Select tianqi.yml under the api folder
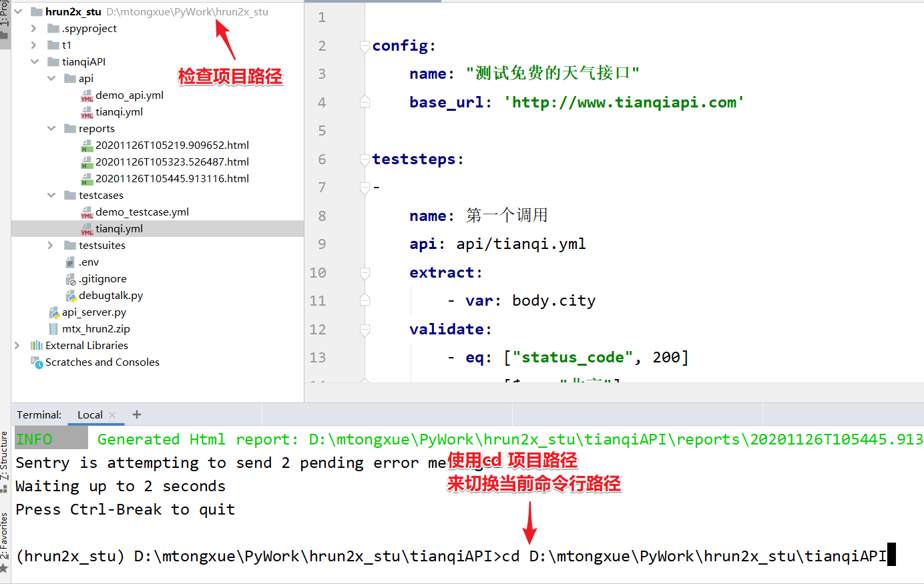The image size is (924, 584). (119, 112)
